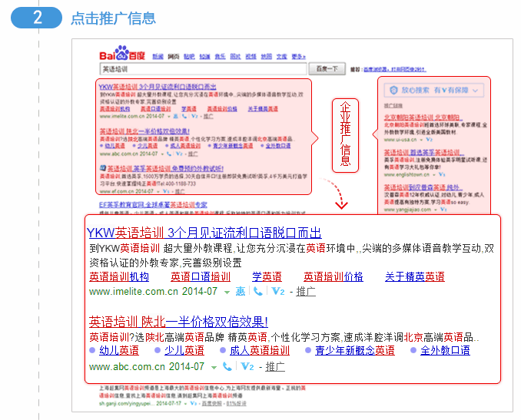Open the enlarged YKW英语培训 3个月见证流利口语 title link
The image size is (521, 420).
pyautogui.click(x=204, y=233)
